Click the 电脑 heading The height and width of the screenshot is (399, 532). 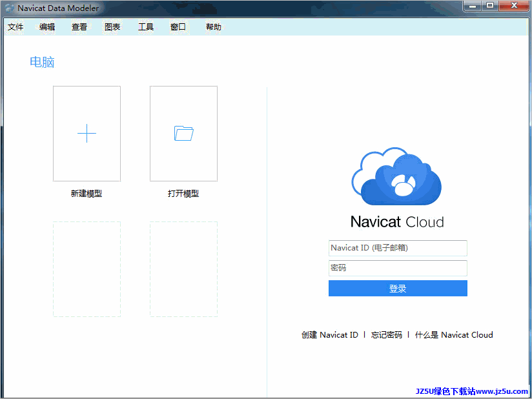pos(42,62)
